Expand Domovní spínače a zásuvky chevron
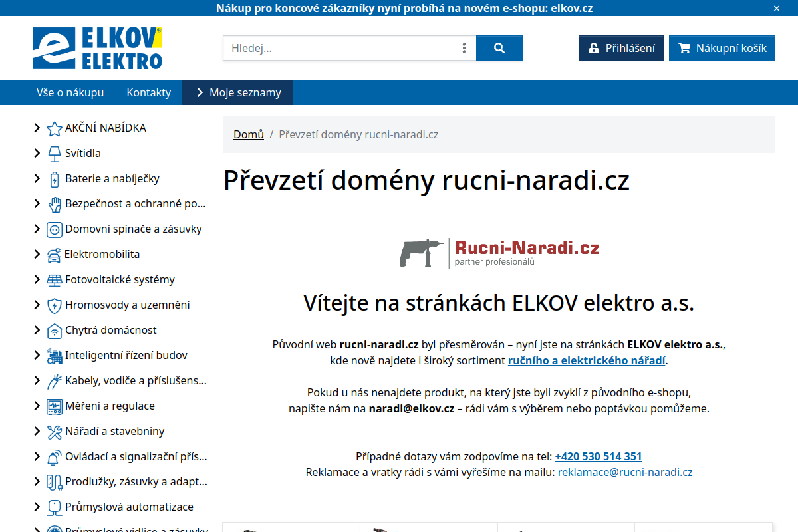798x532 pixels. 37,229
